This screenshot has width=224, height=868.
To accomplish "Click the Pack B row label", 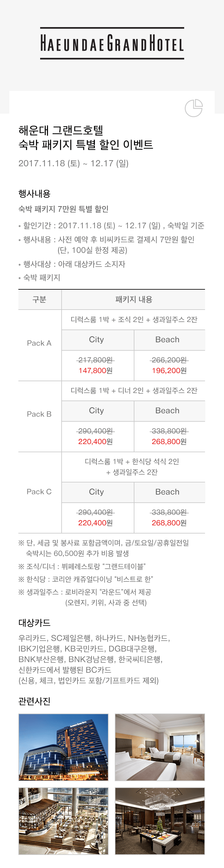I will click(x=39, y=414).
